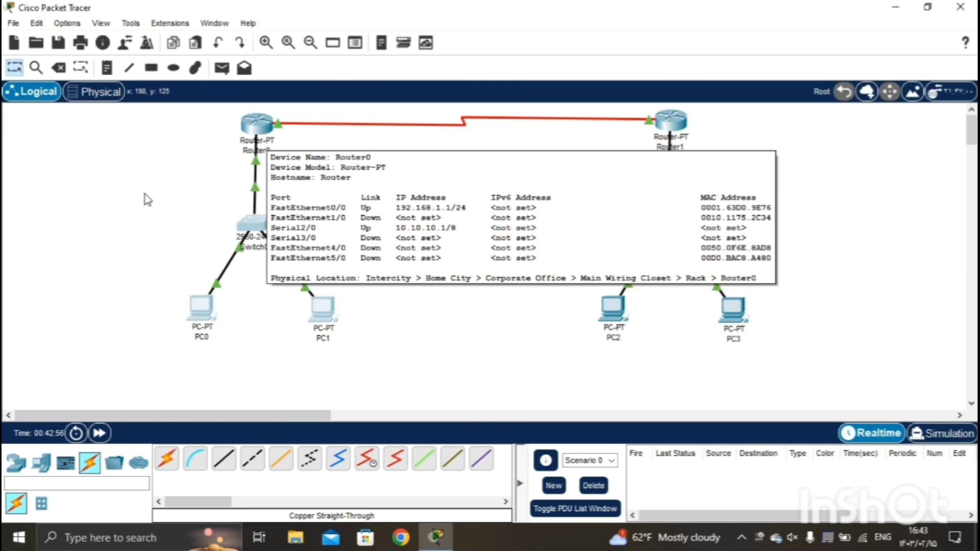Add Simple PDU closed envelope
This screenshot has height=551, width=980.
coord(222,68)
